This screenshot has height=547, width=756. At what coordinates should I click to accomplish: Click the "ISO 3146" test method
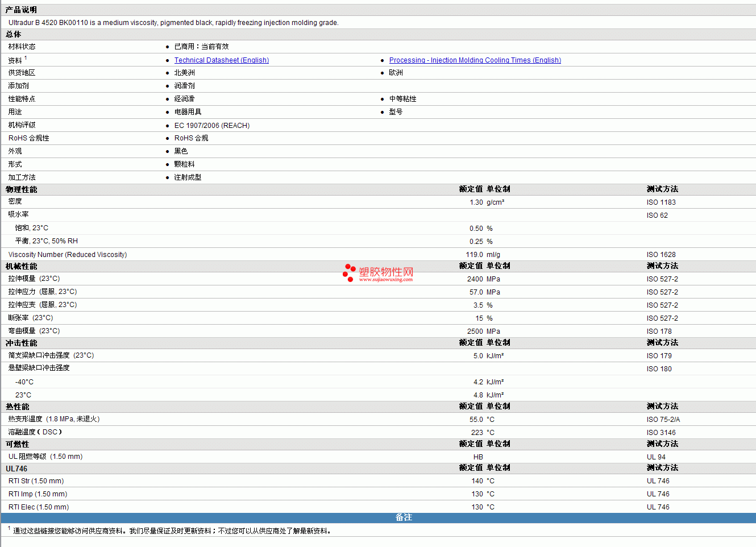tap(661, 433)
